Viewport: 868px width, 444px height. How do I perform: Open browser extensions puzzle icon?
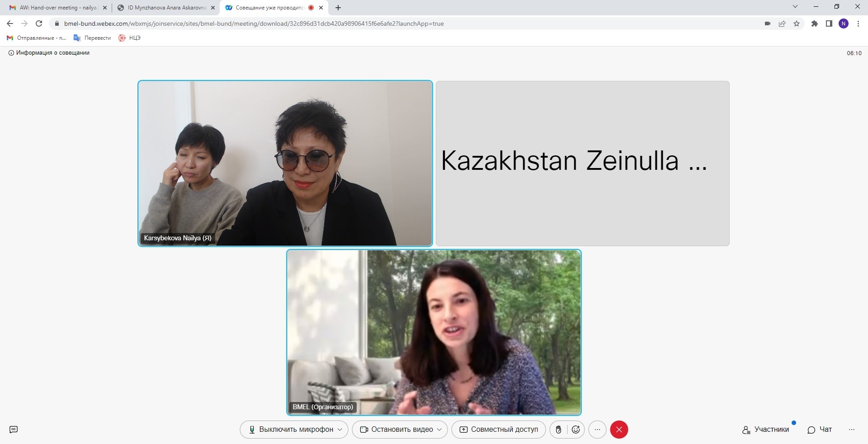814,23
